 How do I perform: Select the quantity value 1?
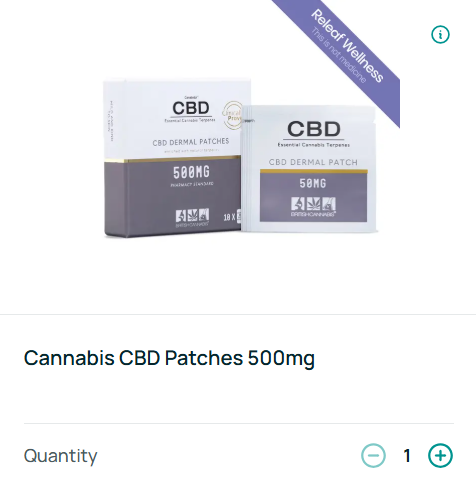(407, 456)
